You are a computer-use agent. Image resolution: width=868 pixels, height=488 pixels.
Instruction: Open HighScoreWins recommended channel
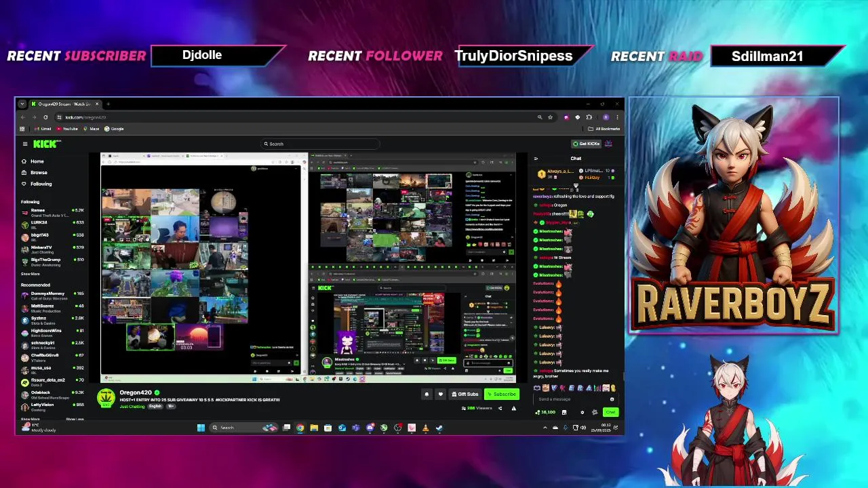(x=53, y=332)
